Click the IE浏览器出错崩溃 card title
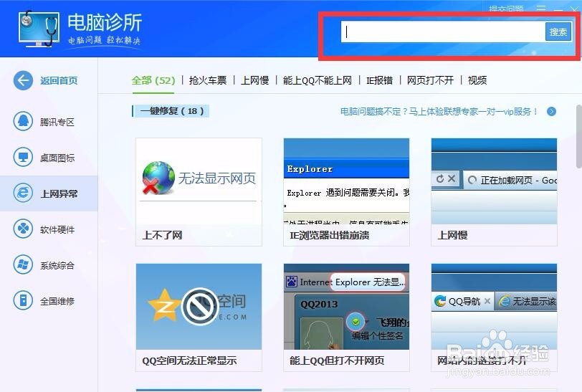582x392 pixels. coord(329,235)
